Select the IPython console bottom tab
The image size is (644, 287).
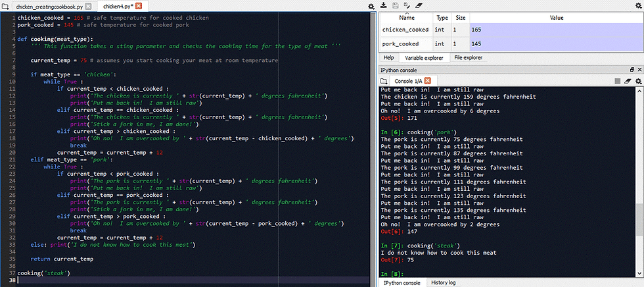tap(402, 283)
